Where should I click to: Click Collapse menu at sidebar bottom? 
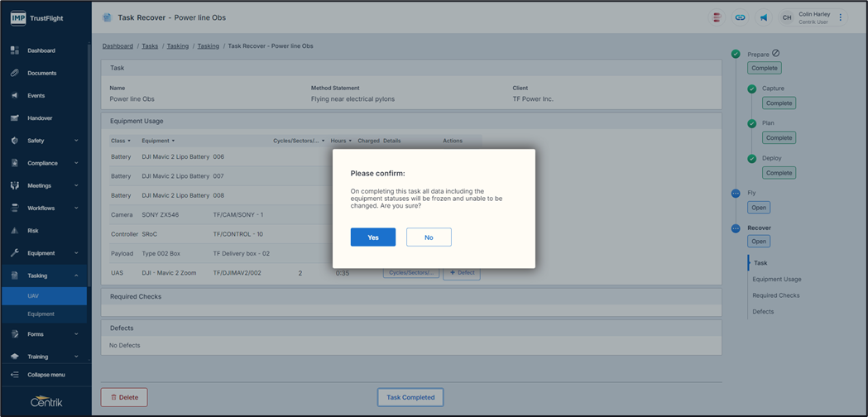tap(46, 375)
